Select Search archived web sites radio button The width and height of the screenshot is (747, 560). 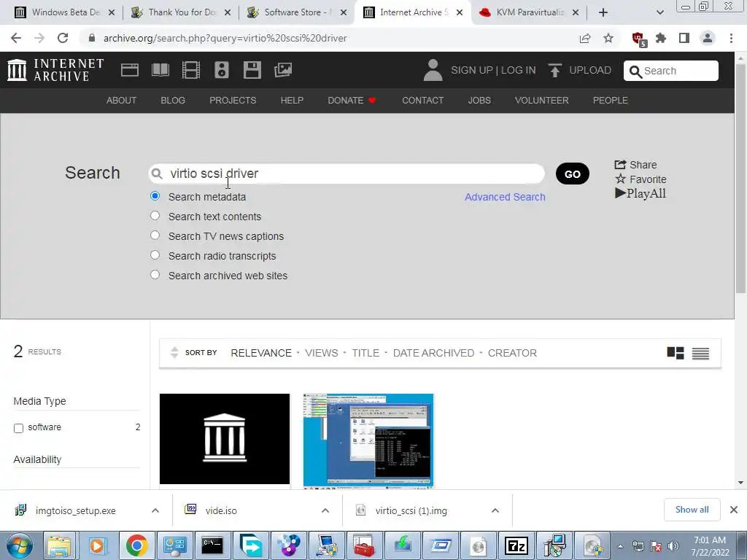point(155,275)
